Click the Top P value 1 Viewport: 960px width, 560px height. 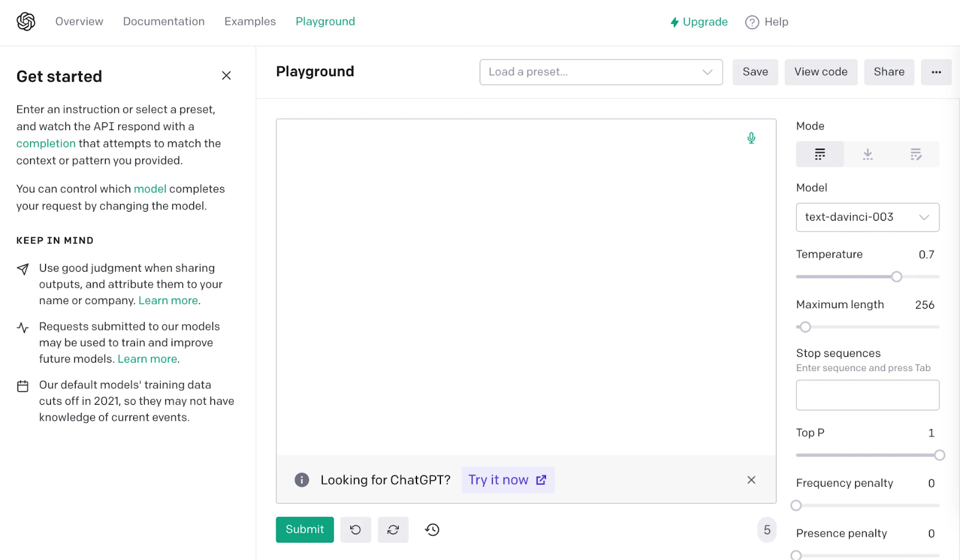click(x=931, y=433)
